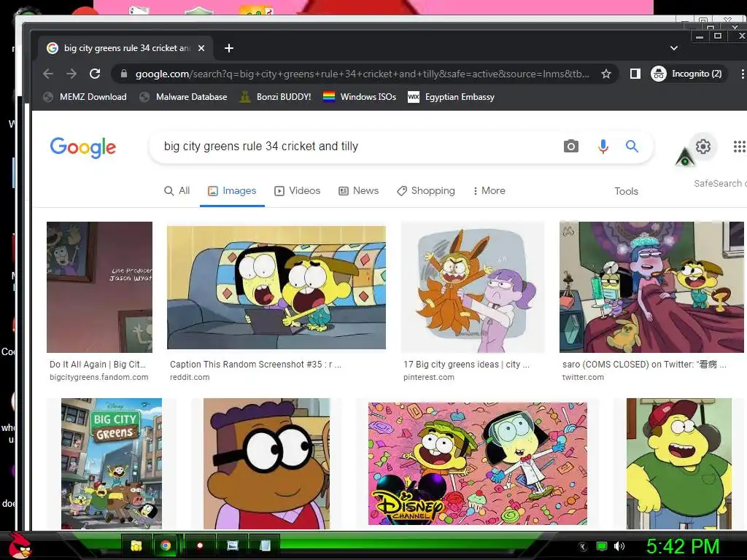Switch to the All results tab

coord(177,191)
